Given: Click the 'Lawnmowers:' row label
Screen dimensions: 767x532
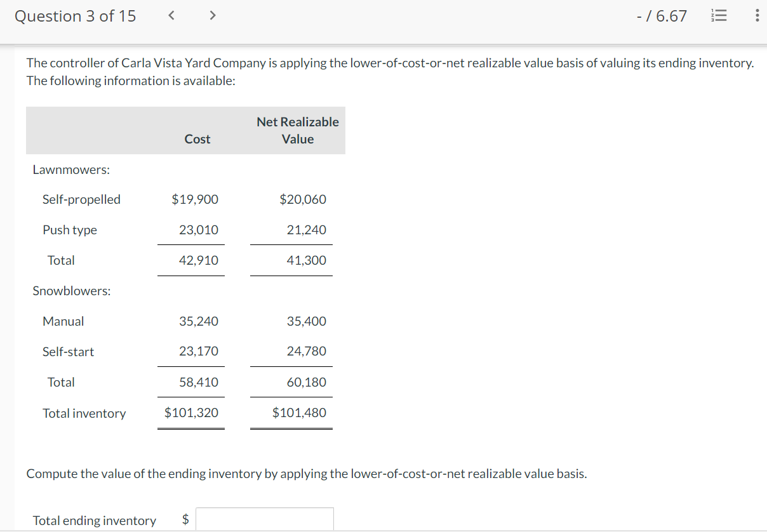Looking at the screenshot, I should tap(71, 170).
